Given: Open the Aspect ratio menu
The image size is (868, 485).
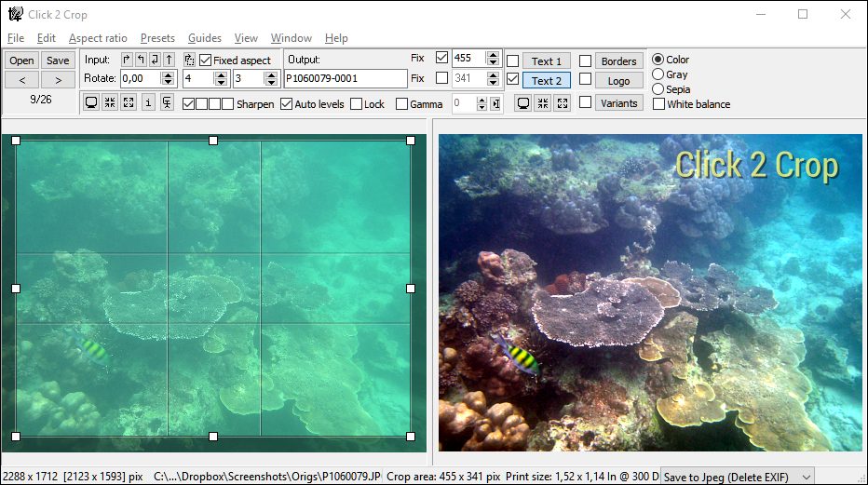Looking at the screenshot, I should 98,38.
